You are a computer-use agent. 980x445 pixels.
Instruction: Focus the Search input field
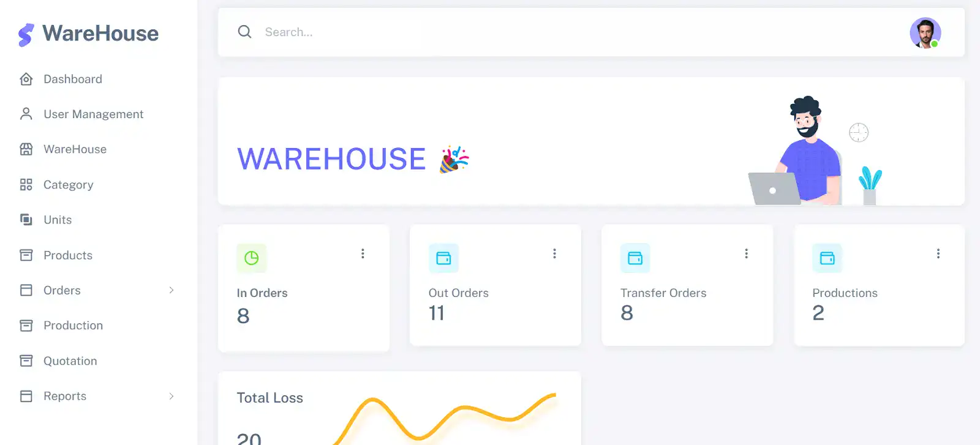coord(576,32)
